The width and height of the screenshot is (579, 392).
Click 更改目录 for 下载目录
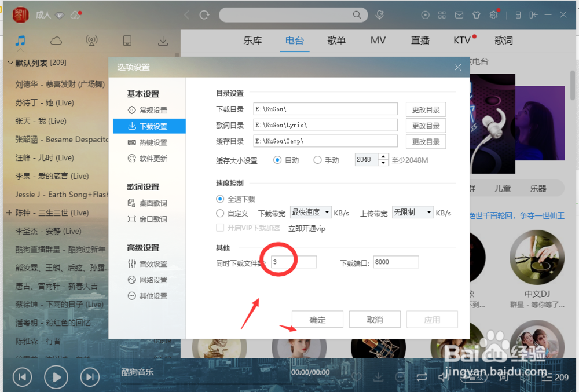pos(426,109)
